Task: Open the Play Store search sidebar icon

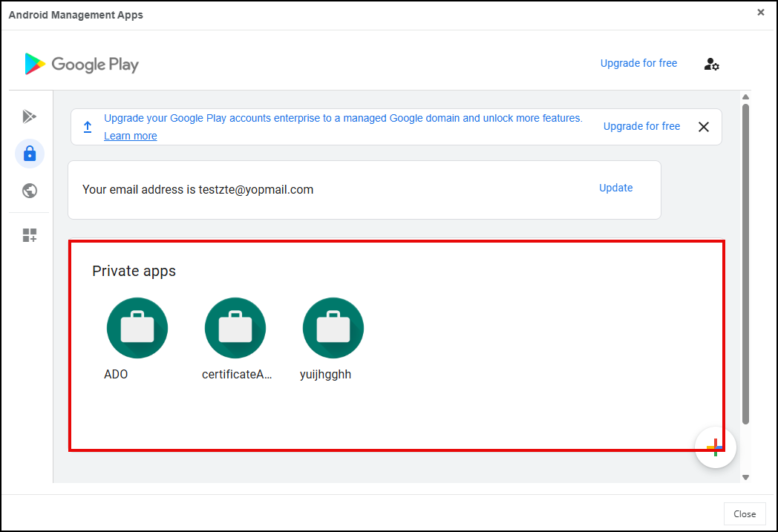Action: coord(30,116)
